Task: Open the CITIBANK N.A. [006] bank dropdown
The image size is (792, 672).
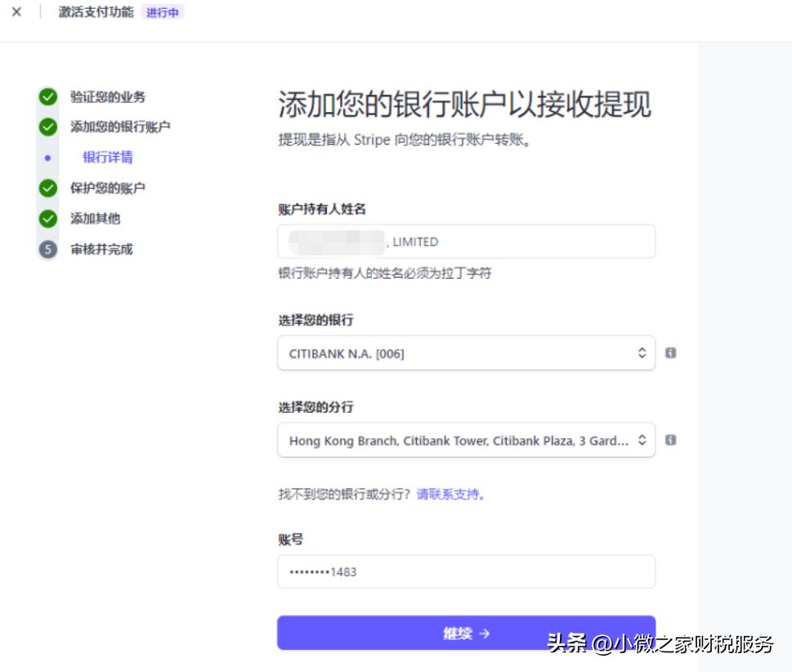Action: click(x=466, y=353)
